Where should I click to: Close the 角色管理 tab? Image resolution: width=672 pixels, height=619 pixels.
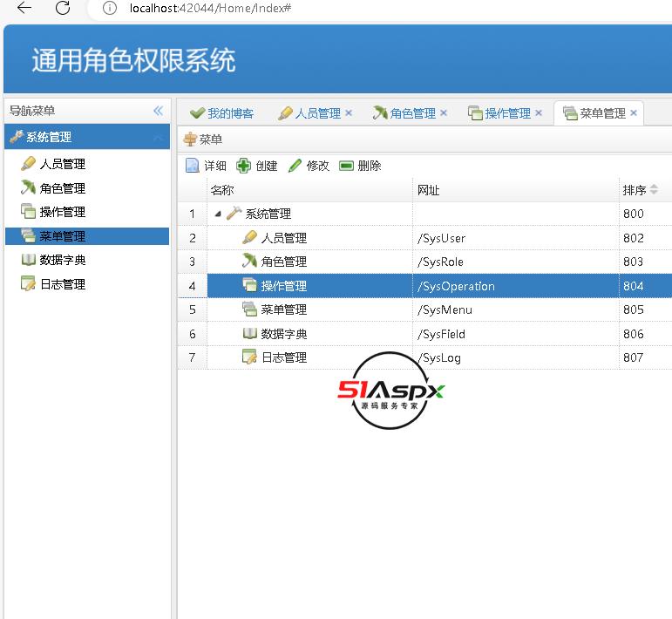click(x=444, y=112)
